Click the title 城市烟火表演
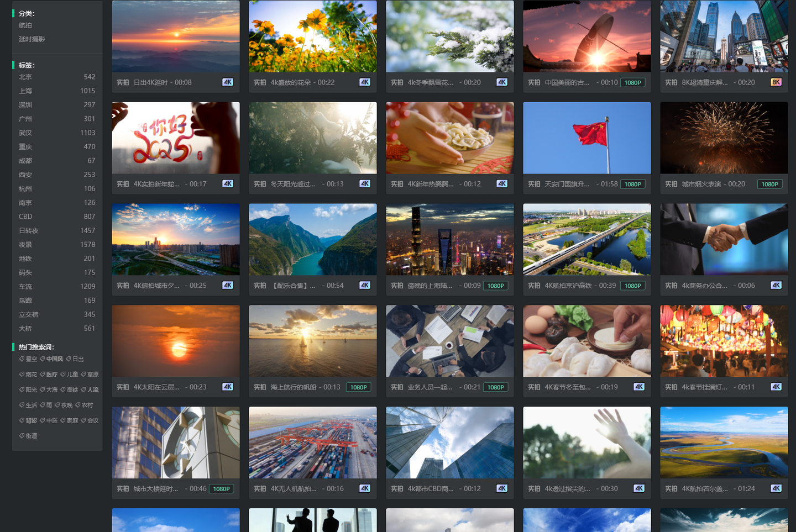The image size is (796, 532). [x=701, y=184]
